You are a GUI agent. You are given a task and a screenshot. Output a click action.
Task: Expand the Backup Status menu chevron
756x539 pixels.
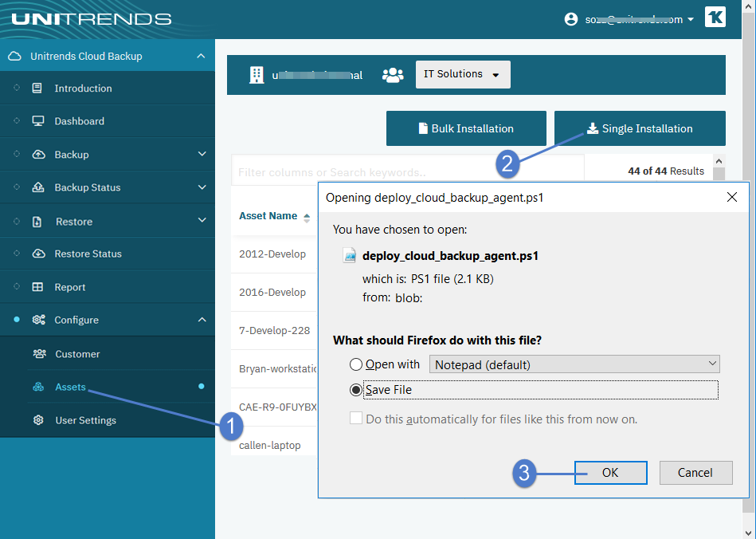click(202, 187)
